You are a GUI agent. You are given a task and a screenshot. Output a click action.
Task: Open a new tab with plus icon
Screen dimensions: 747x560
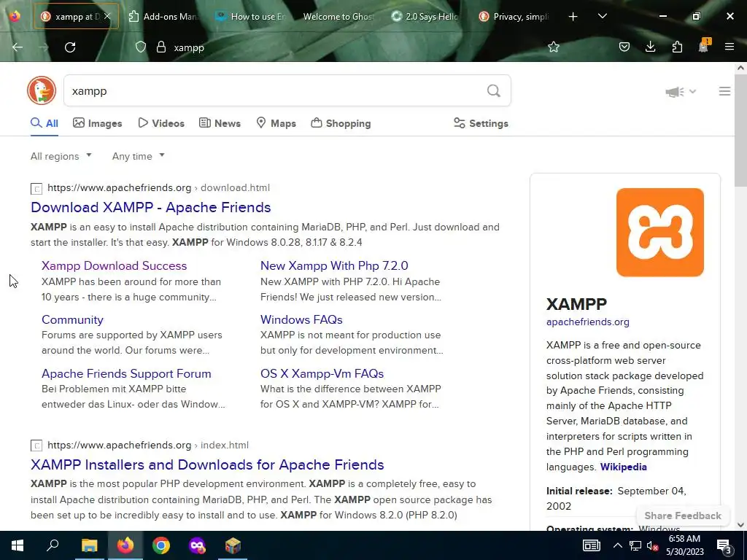point(573,17)
